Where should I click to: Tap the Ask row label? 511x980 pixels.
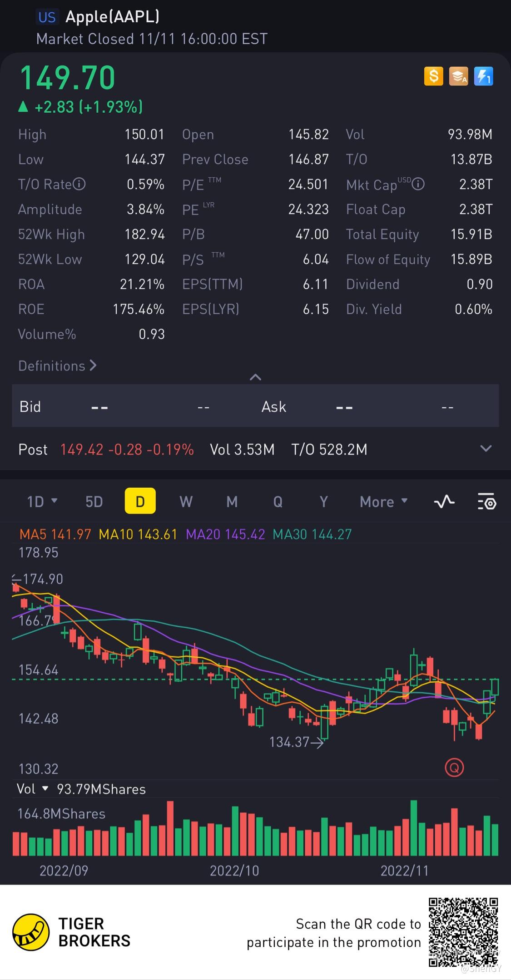tap(274, 406)
